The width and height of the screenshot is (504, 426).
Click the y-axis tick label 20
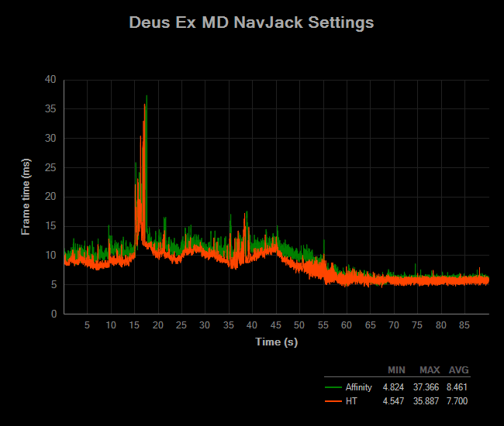[x=50, y=197]
